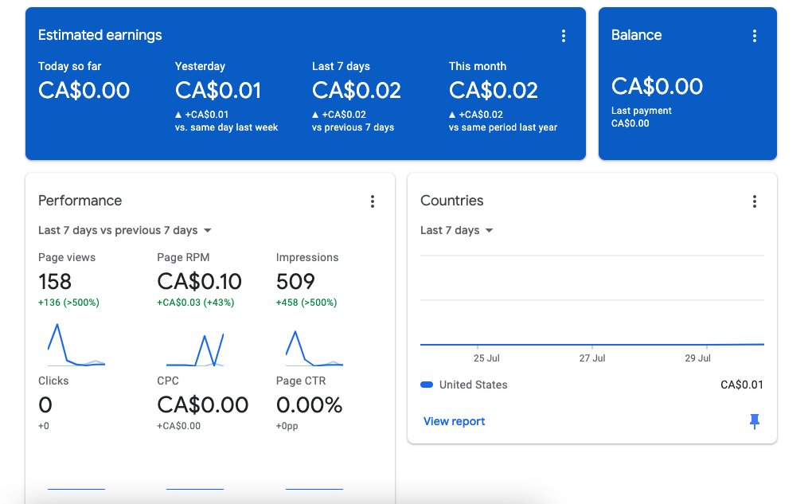Click the United States blue legend marker
The image size is (812, 504).
pos(427,385)
